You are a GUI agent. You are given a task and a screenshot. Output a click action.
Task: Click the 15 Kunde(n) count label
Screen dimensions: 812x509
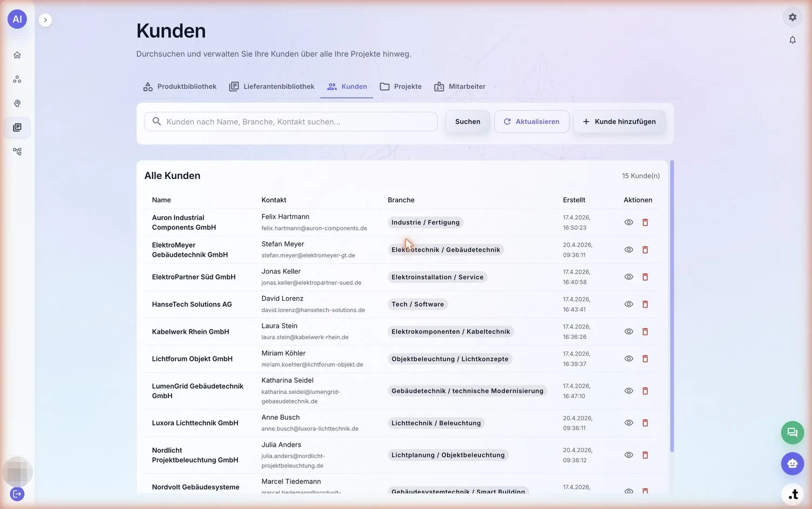[641, 176]
